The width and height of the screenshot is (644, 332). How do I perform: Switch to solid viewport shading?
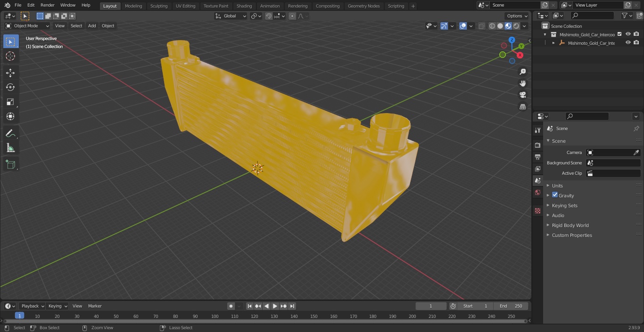pyautogui.click(x=500, y=26)
